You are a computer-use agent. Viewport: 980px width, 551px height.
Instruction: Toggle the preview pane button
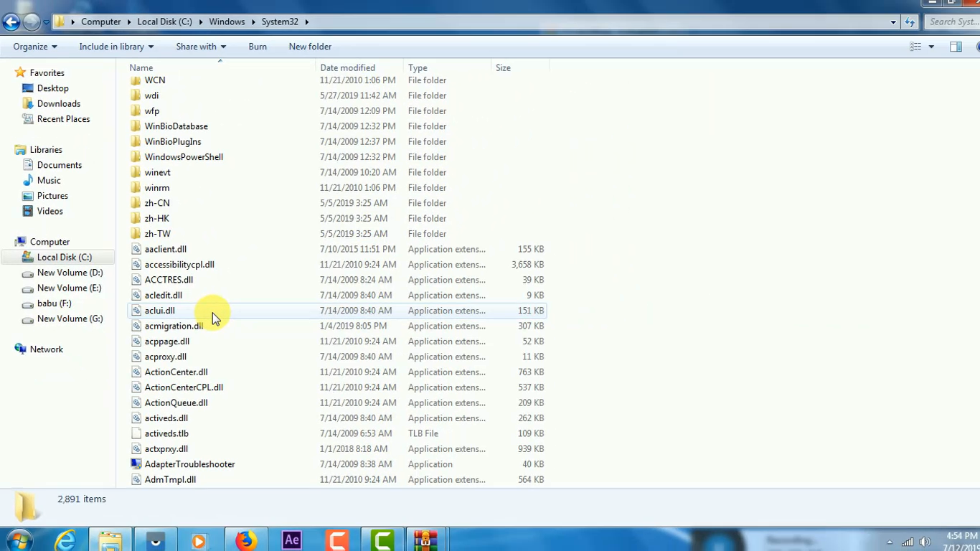coord(956,47)
